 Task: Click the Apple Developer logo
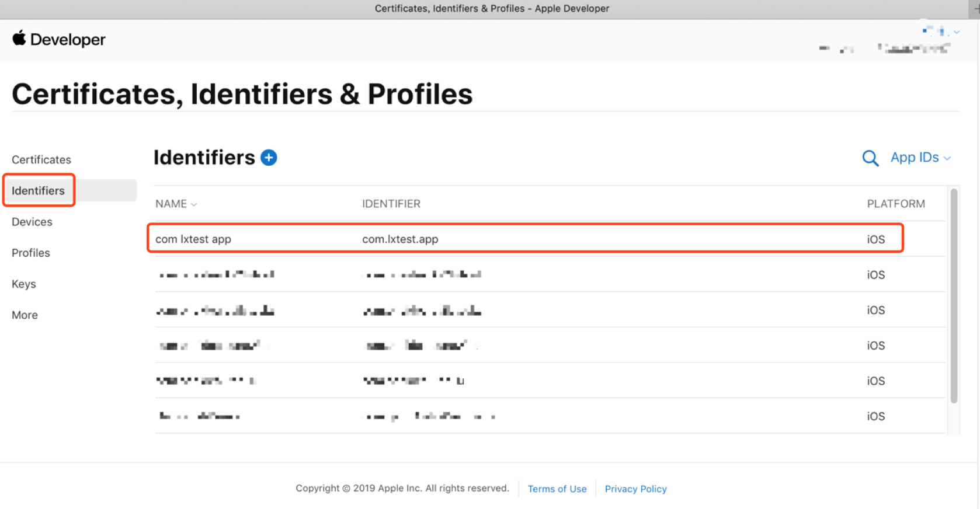pyautogui.click(x=59, y=39)
